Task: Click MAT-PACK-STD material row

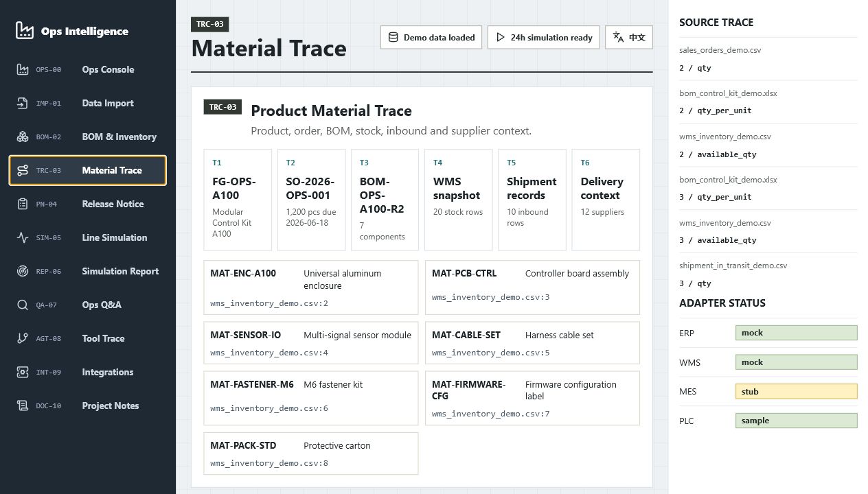Action: (311, 454)
